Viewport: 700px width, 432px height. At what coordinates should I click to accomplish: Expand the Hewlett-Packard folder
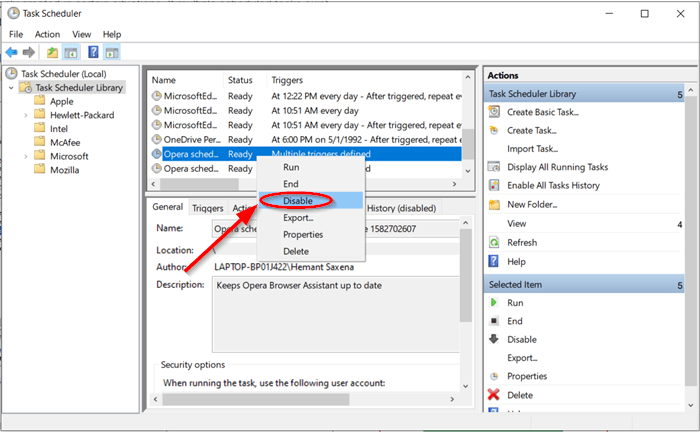pos(25,115)
